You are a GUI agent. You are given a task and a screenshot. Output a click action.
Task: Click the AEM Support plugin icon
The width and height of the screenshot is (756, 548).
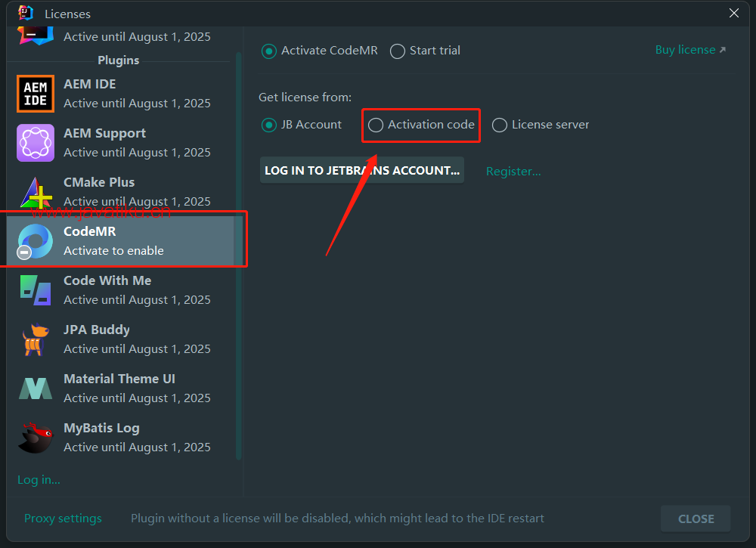(x=36, y=143)
